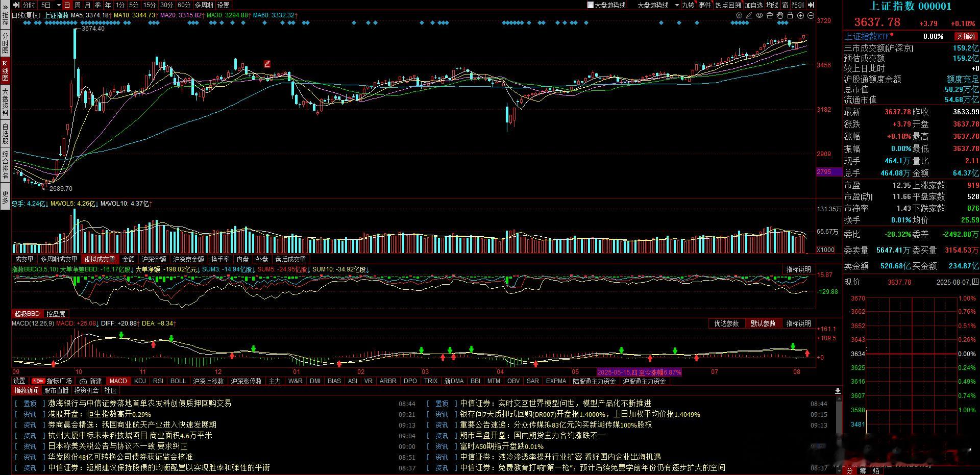Open news 富时A50期指开盘跌0.01%
Image resolution: width=980 pixels, height=475 pixels.
coord(502,446)
